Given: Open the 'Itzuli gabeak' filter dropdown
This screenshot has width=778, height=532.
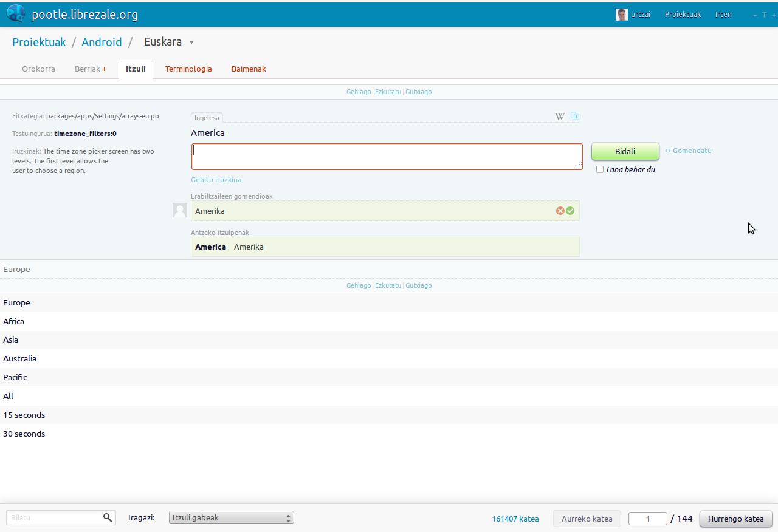Looking at the screenshot, I should click(x=231, y=518).
